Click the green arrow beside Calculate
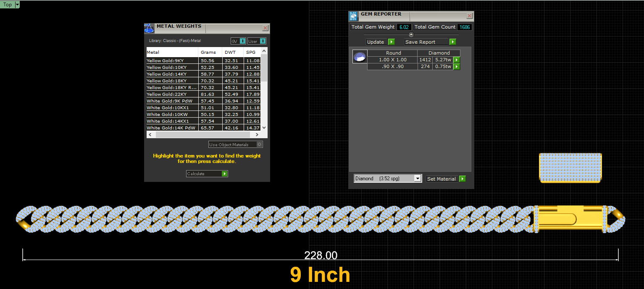Image resolution: width=644 pixels, height=289 pixels. tap(225, 174)
